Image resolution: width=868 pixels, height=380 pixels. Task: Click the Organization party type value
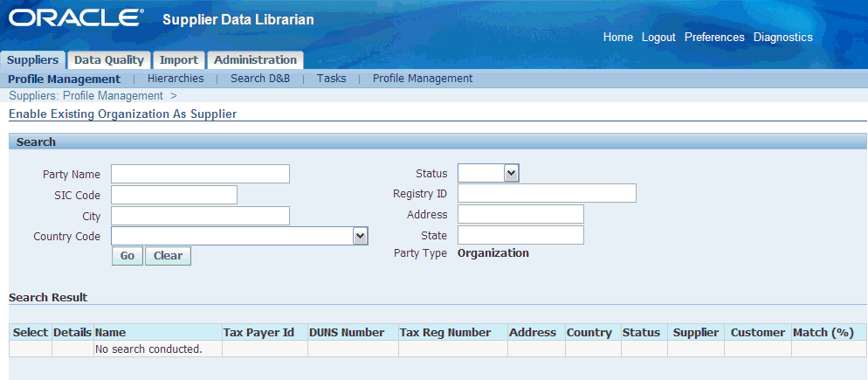click(493, 253)
